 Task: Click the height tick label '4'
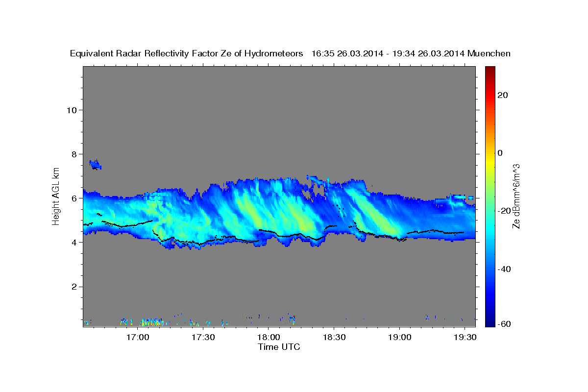(73, 242)
